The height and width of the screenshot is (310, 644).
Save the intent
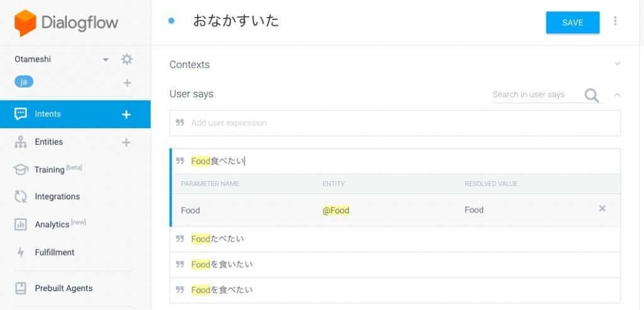572,23
